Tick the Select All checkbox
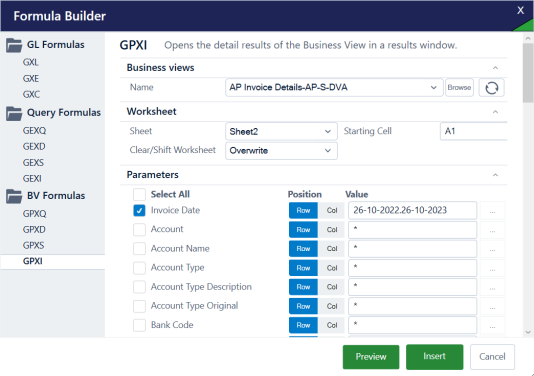534x376 pixels. 139,194
